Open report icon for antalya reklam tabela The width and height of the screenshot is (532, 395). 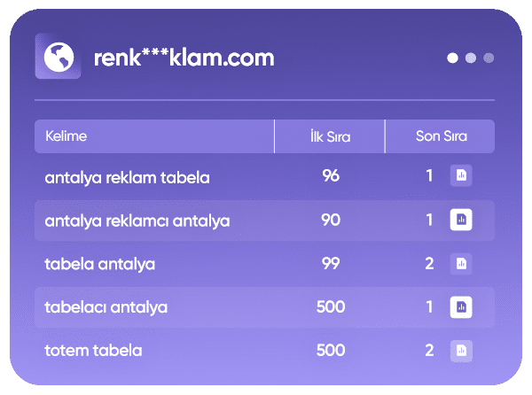(460, 175)
